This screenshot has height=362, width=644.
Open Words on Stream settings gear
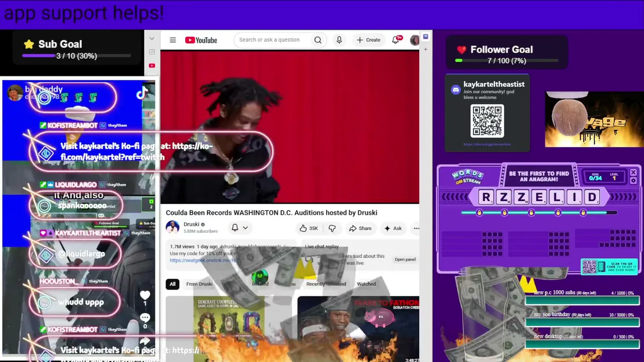click(633, 180)
